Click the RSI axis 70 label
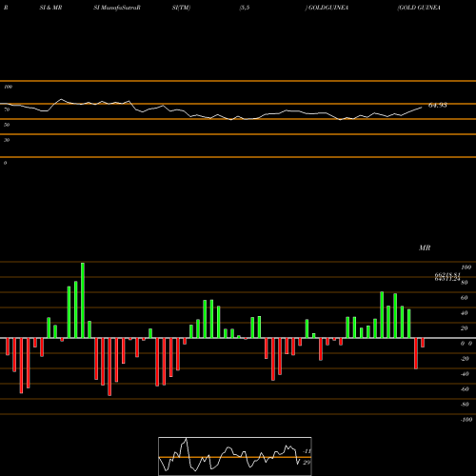The image size is (476, 476). 7,109
